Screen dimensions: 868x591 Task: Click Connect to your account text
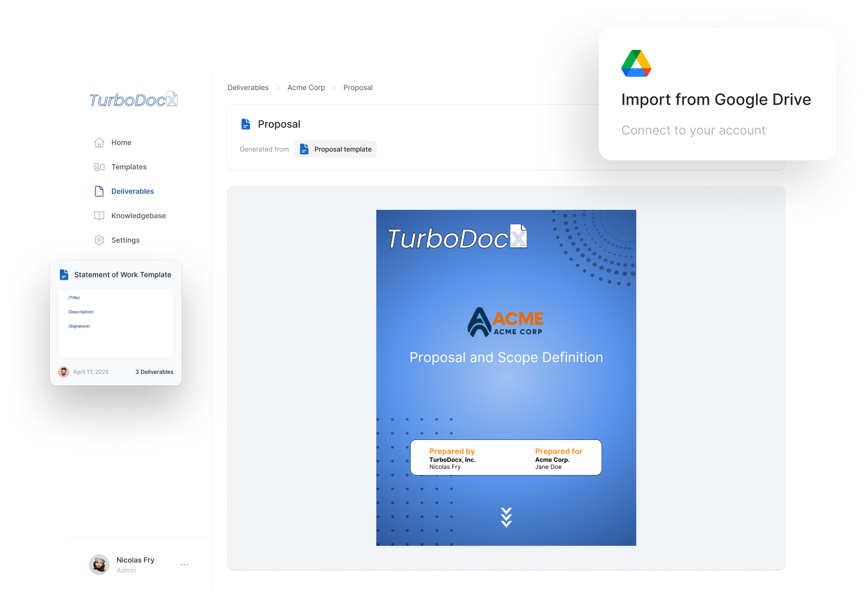tap(693, 130)
